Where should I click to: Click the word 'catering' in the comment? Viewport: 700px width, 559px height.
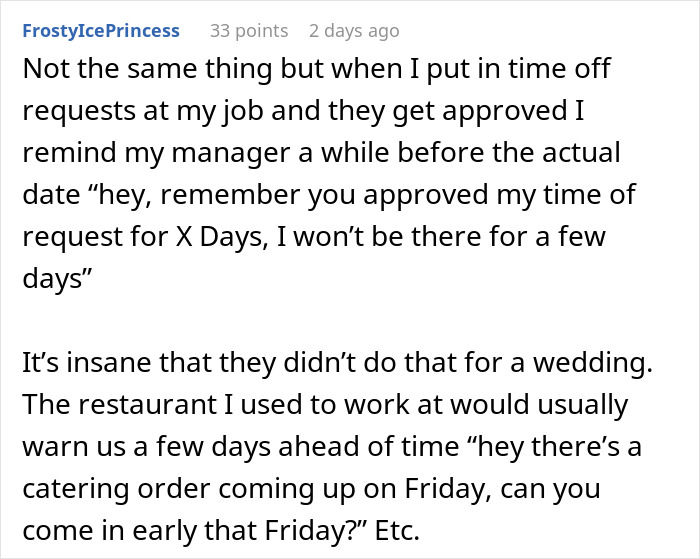pyautogui.click(x=75, y=490)
